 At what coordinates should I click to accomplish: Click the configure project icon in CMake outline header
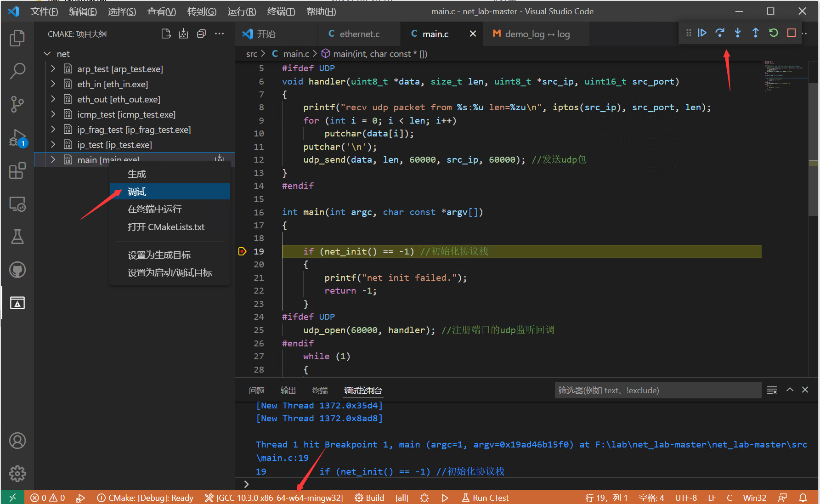coord(166,34)
